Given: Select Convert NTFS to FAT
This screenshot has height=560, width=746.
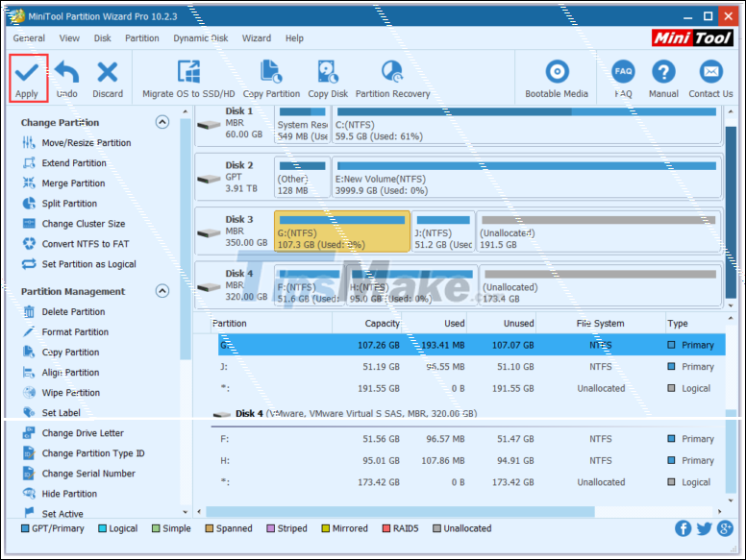Looking at the screenshot, I should (x=76, y=244).
